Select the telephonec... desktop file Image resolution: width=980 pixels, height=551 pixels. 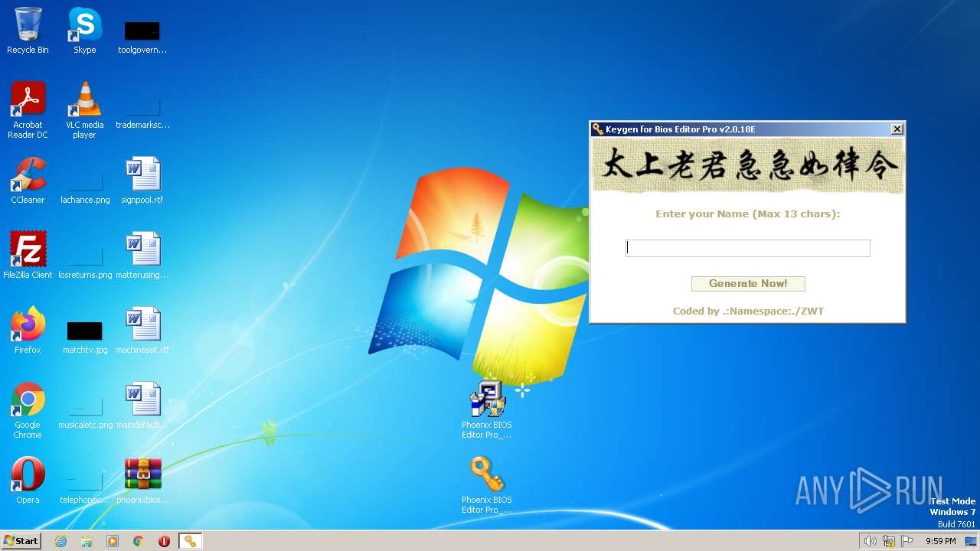(x=85, y=487)
